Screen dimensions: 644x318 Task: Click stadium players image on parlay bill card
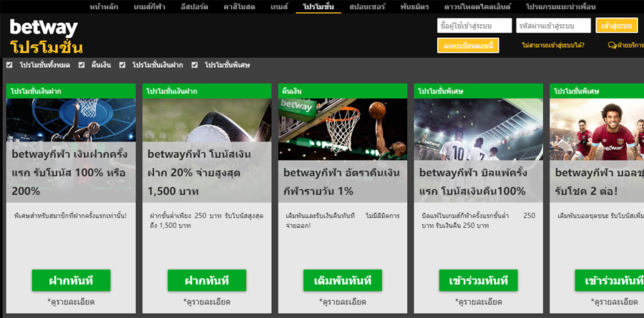[x=478, y=129]
